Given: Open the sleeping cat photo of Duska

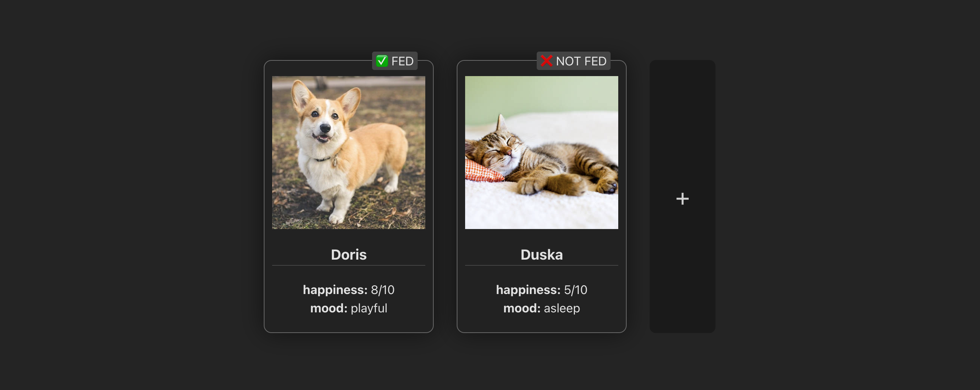Looking at the screenshot, I should [x=542, y=153].
